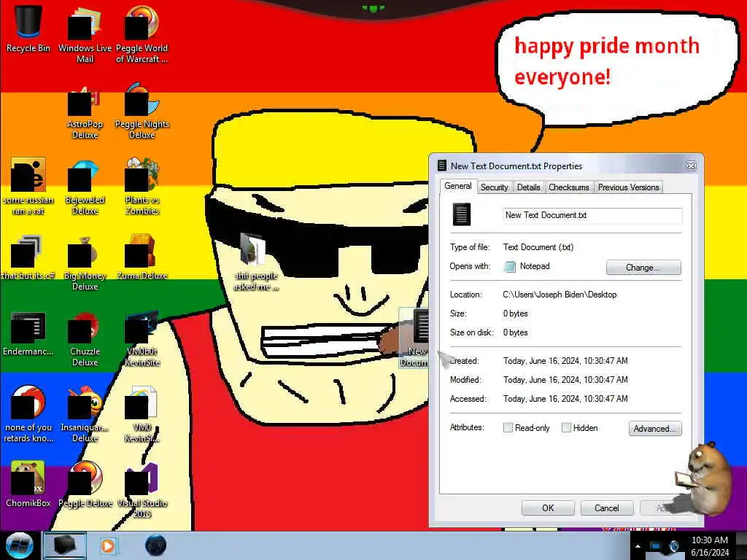Switch to the General tab
This screenshot has width=747, height=560.
click(458, 186)
